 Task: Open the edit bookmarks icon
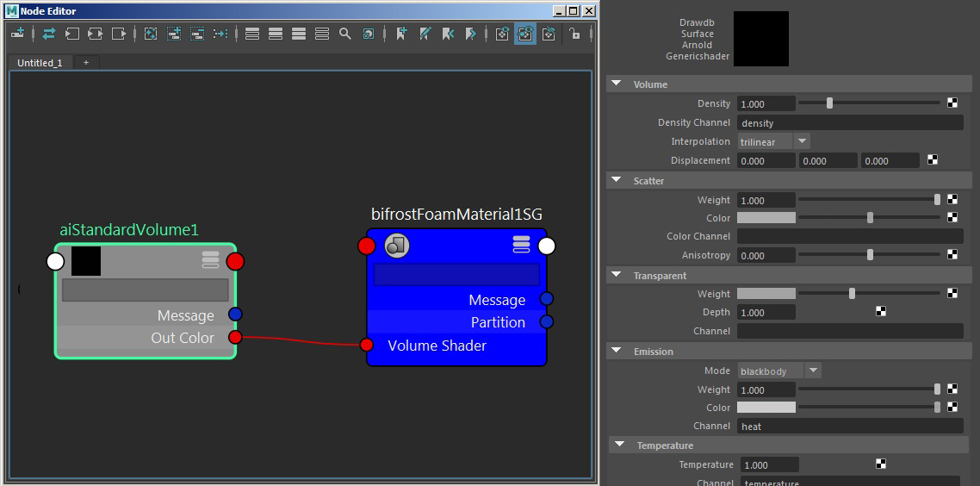pyautogui.click(x=425, y=34)
